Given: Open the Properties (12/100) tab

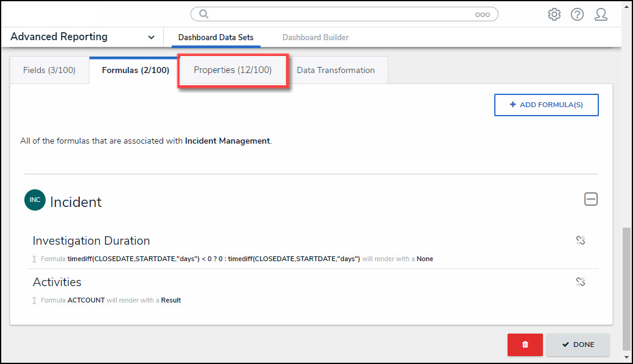Looking at the screenshot, I should tap(233, 70).
